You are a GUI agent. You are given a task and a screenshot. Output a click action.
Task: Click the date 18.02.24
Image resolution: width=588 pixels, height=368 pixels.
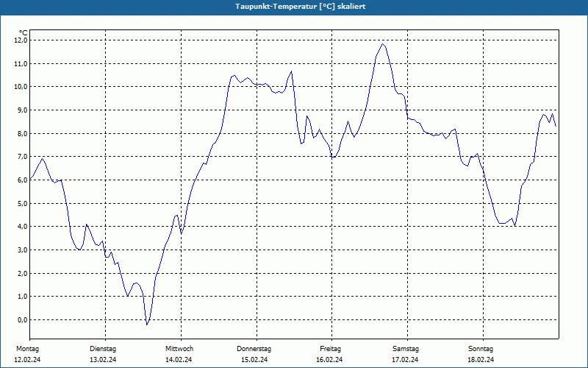[481, 360]
